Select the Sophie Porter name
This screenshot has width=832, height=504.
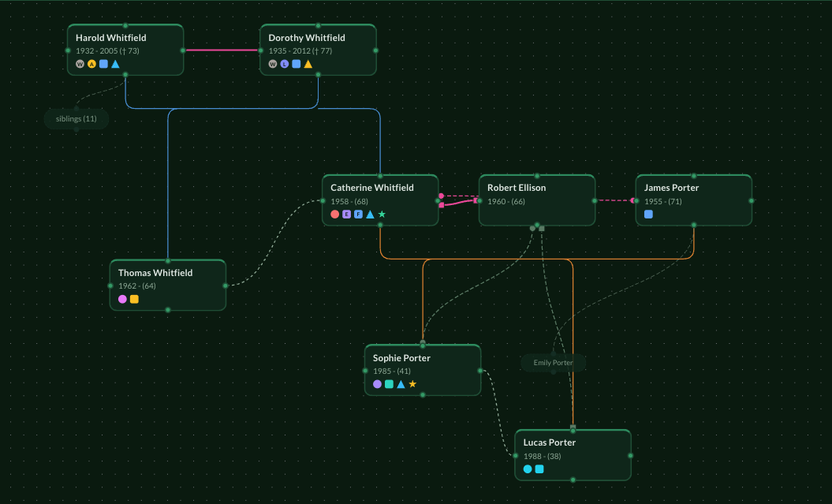pos(401,358)
